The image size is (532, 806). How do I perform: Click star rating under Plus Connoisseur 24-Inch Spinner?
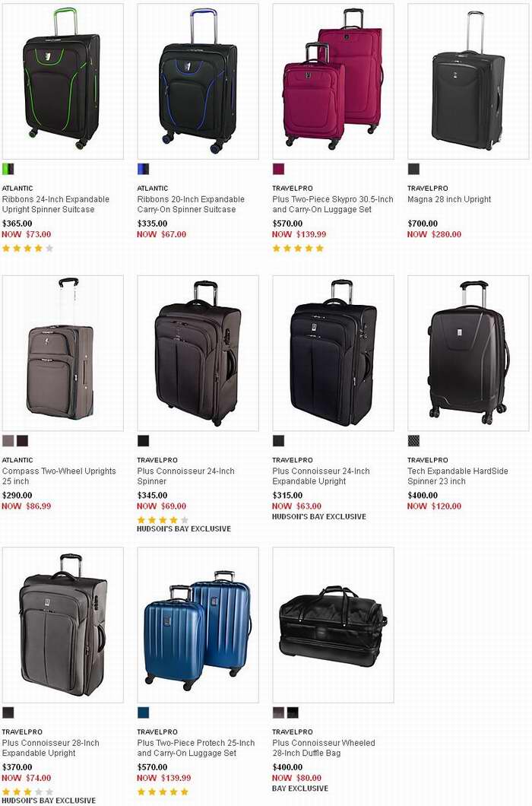click(x=163, y=520)
